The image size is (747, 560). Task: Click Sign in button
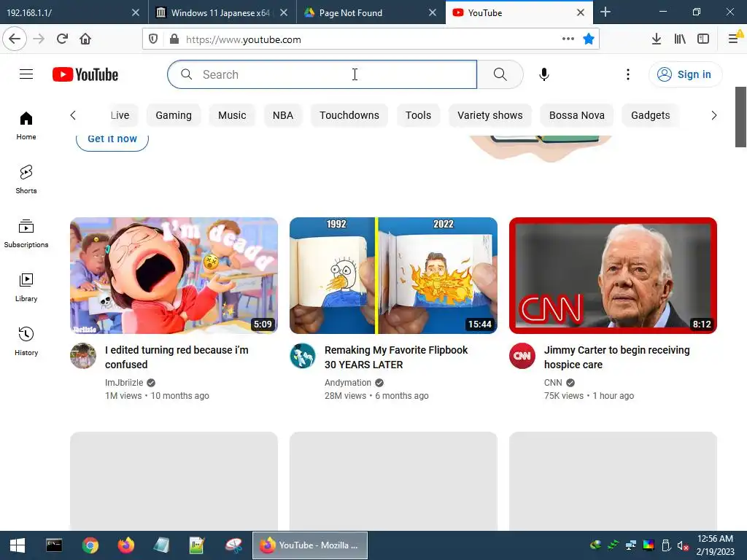(685, 74)
